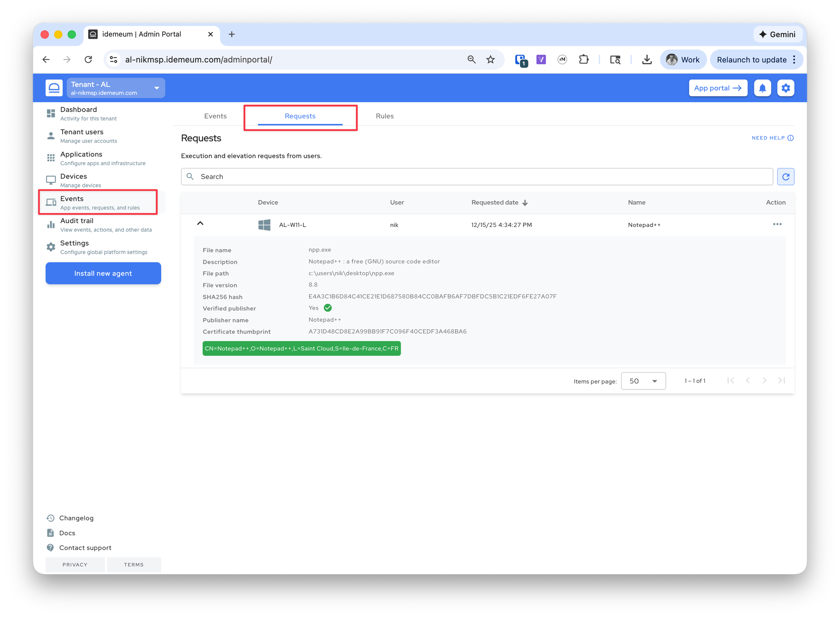Click the Install new agent button
The height and width of the screenshot is (618, 840).
[x=103, y=273]
